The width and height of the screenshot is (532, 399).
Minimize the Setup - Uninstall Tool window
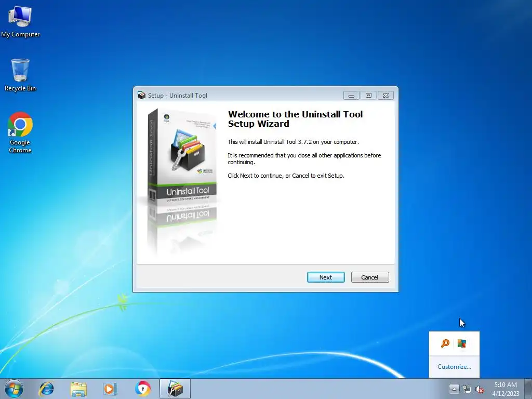coord(352,96)
